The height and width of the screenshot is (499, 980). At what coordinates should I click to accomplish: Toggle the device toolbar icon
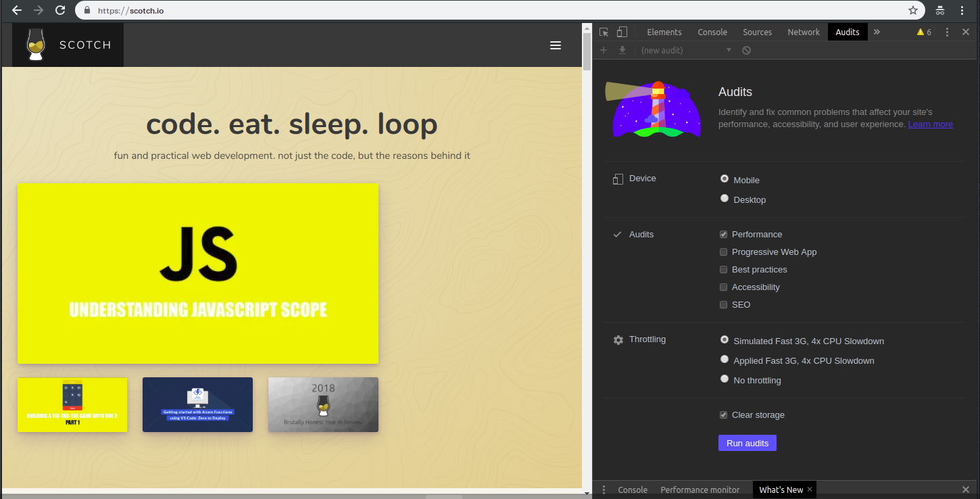[x=622, y=32]
